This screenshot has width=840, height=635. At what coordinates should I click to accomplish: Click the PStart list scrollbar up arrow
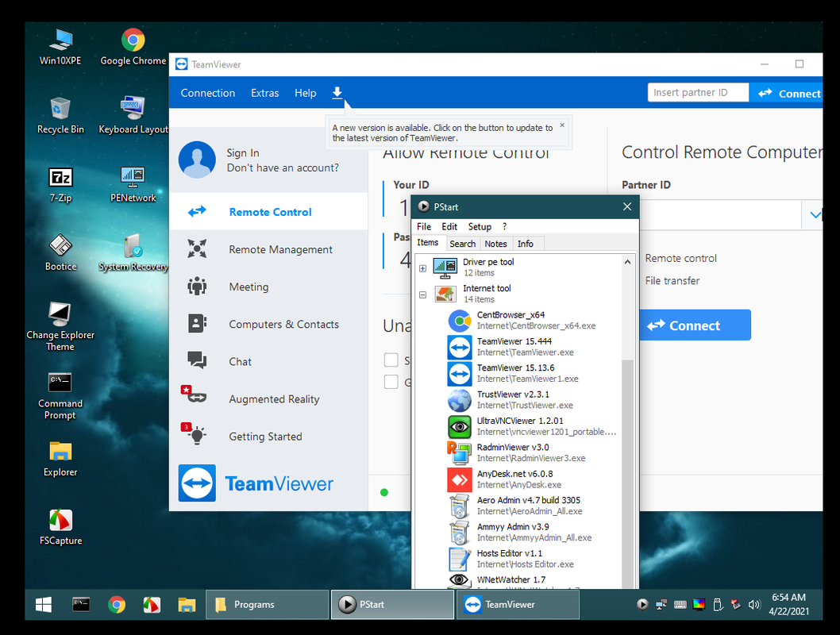point(627,262)
